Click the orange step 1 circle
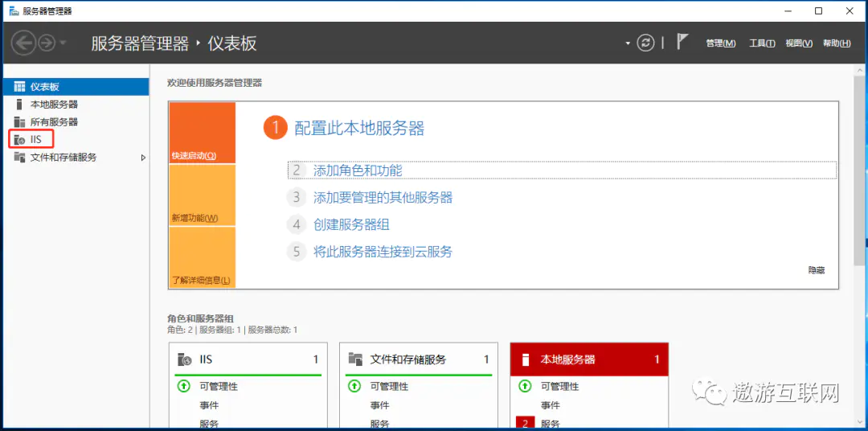 coord(276,128)
